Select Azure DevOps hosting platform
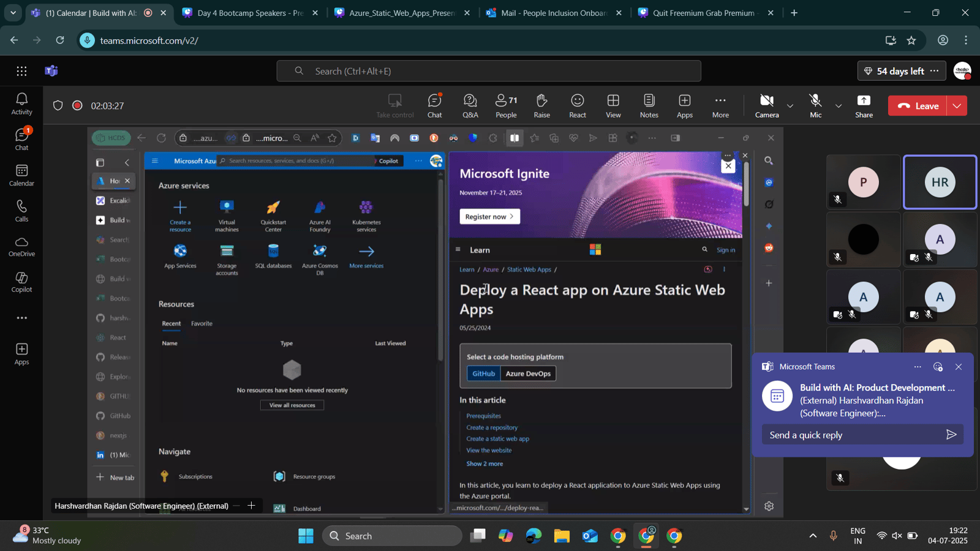The height and width of the screenshot is (551, 980). point(528,373)
